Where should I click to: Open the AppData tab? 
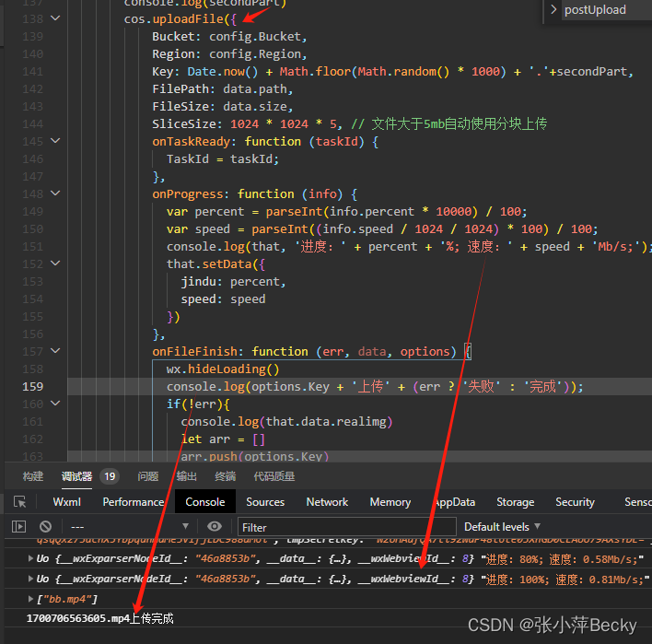click(454, 502)
